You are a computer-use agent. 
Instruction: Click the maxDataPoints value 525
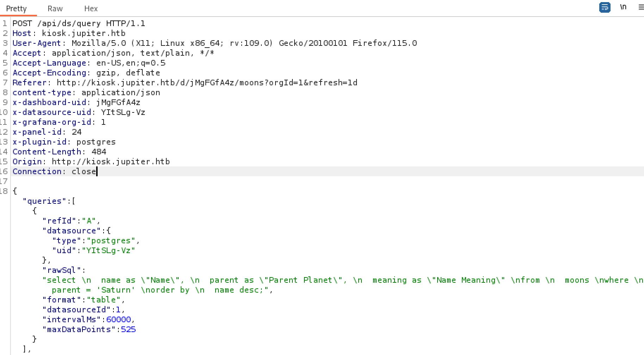(128, 330)
